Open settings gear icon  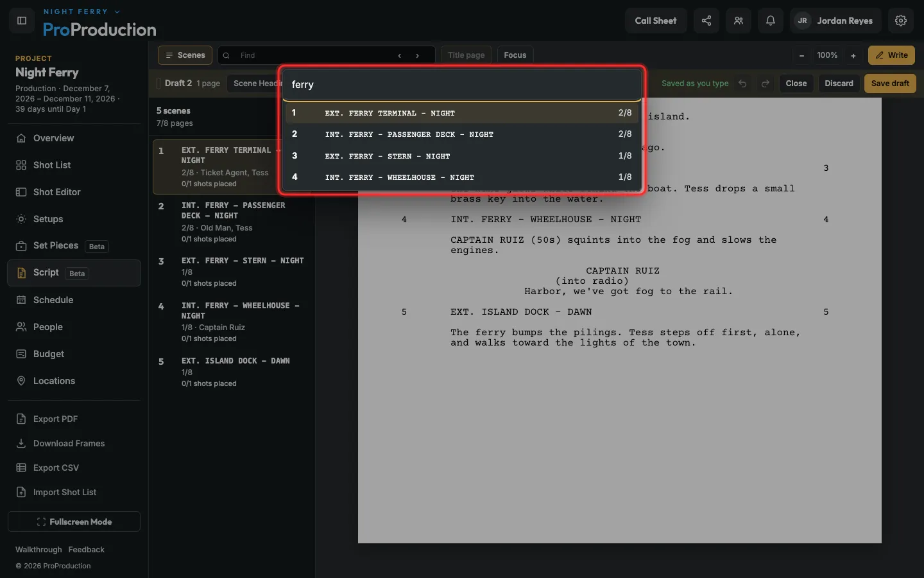pyautogui.click(x=901, y=21)
